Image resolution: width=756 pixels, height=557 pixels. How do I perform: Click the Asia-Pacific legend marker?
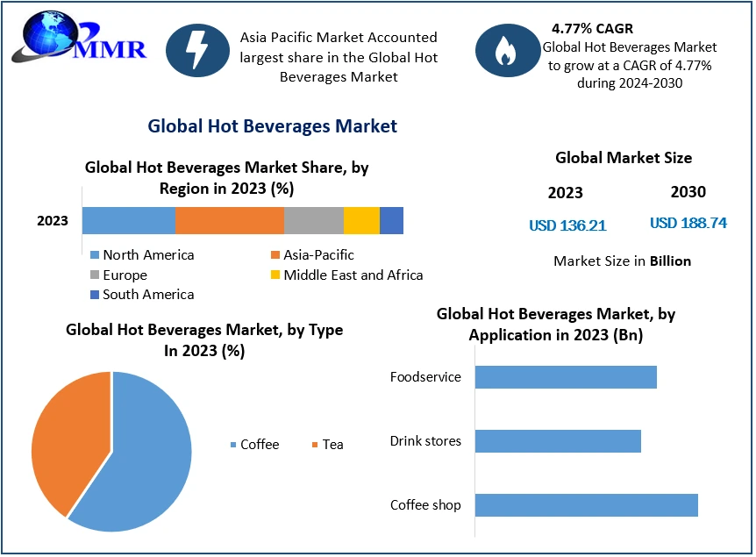point(275,255)
